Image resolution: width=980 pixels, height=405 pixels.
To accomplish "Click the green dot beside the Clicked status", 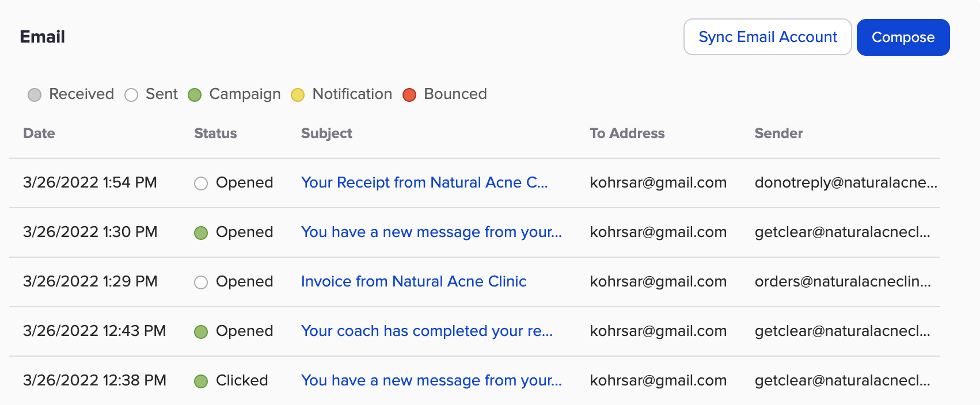I will [x=201, y=381].
